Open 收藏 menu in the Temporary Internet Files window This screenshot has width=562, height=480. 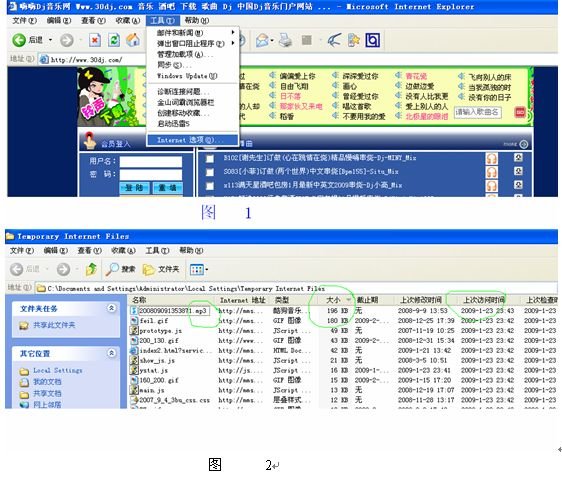[124, 250]
